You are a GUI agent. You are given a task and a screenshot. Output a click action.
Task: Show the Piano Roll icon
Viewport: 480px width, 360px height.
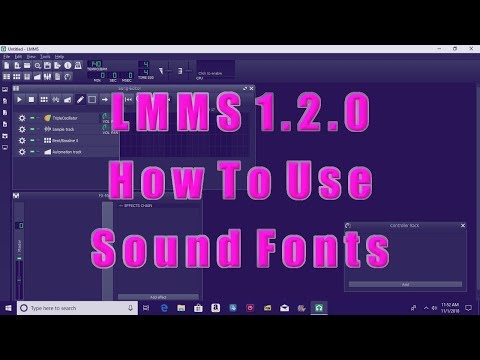click(27, 77)
